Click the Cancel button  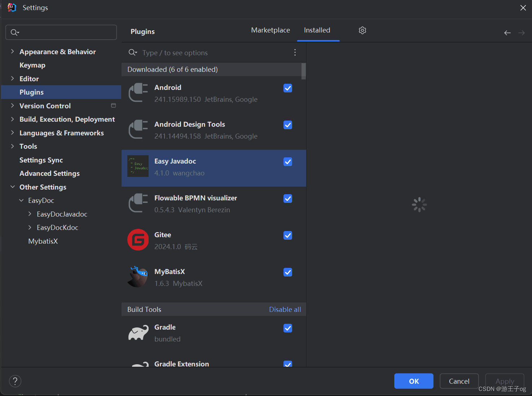tap(459, 381)
